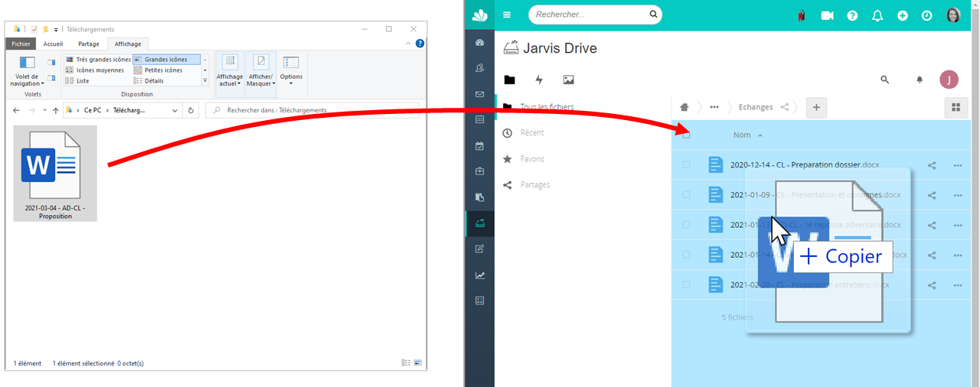
Task: Click the plus new file button in Drive
Action: [816, 108]
